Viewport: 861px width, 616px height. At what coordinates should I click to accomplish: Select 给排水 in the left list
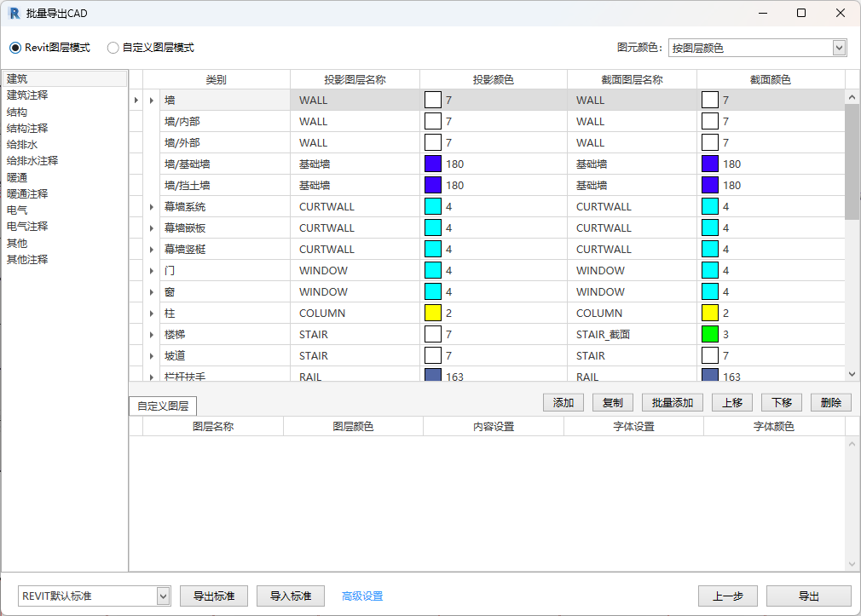pos(22,145)
